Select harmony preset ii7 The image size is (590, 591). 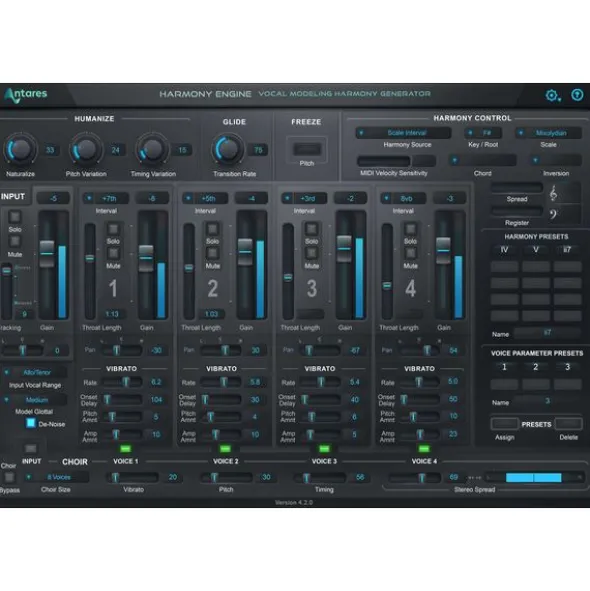pyautogui.click(x=567, y=250)
